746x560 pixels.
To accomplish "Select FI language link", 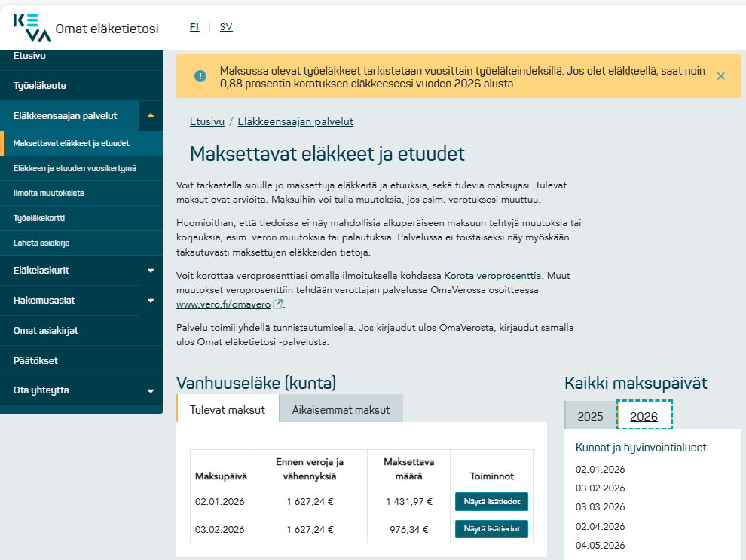I will pyautogui.click(x=194, y=27).
